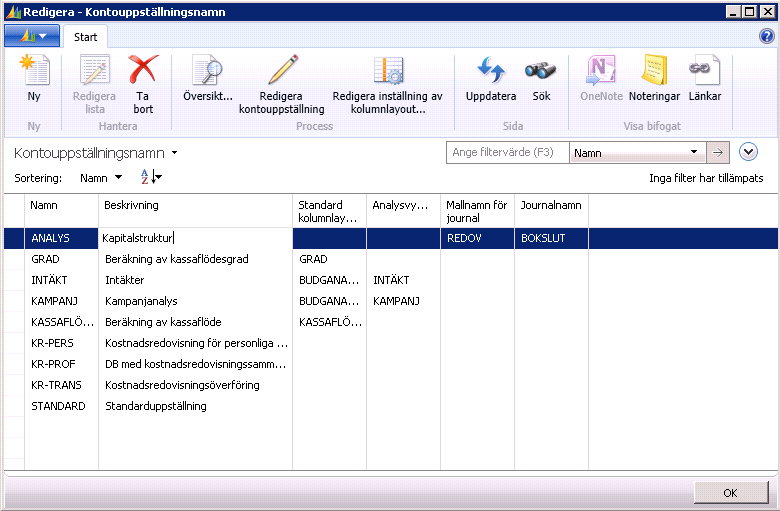The height and width of the screenshot is (511, 780).
Task: Select the KR-PROF row name
Action: (x=61, y=364)
